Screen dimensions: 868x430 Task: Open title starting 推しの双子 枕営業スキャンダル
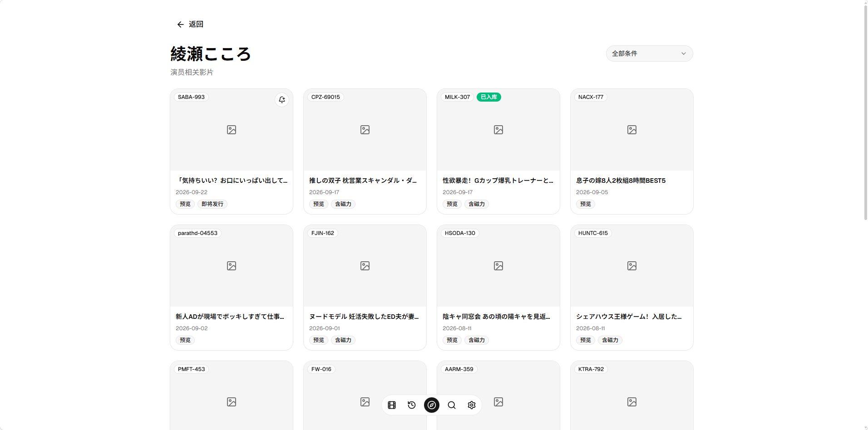tap(363, 181)
